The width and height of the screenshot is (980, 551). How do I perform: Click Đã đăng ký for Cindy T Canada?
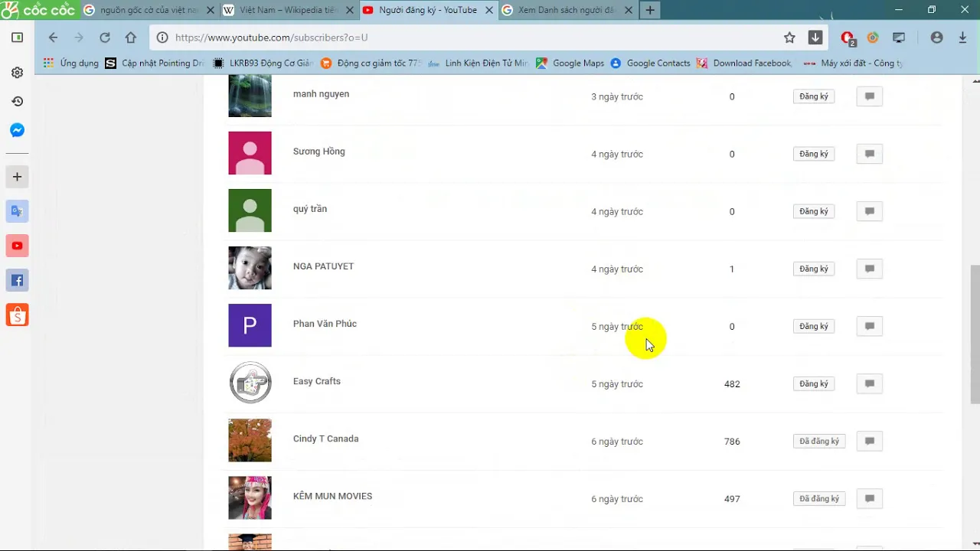click(x=818, y=441)
